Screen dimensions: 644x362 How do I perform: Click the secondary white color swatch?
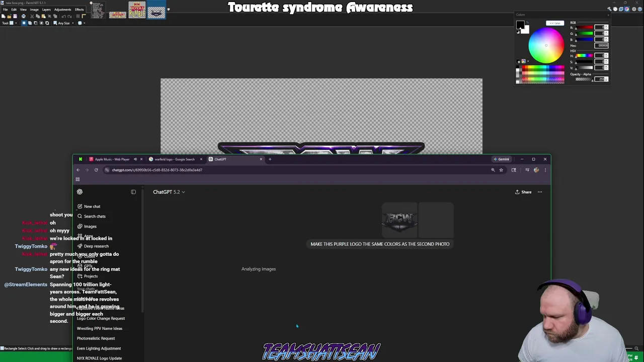point(526,30)
